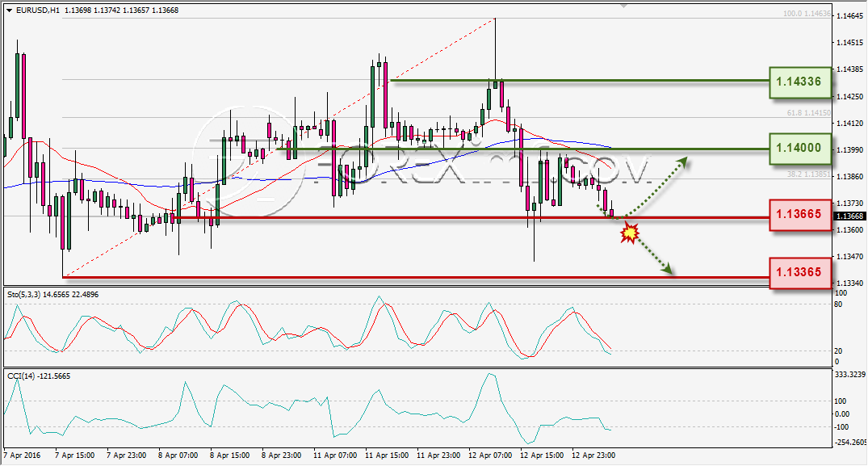Click price axis value 1.14645
Screen dimensions: 868x466
click(x=849, y=16)
